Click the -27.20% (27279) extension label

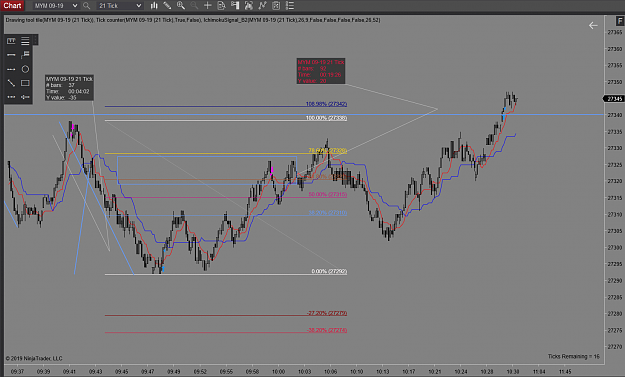tap(327, 313)
